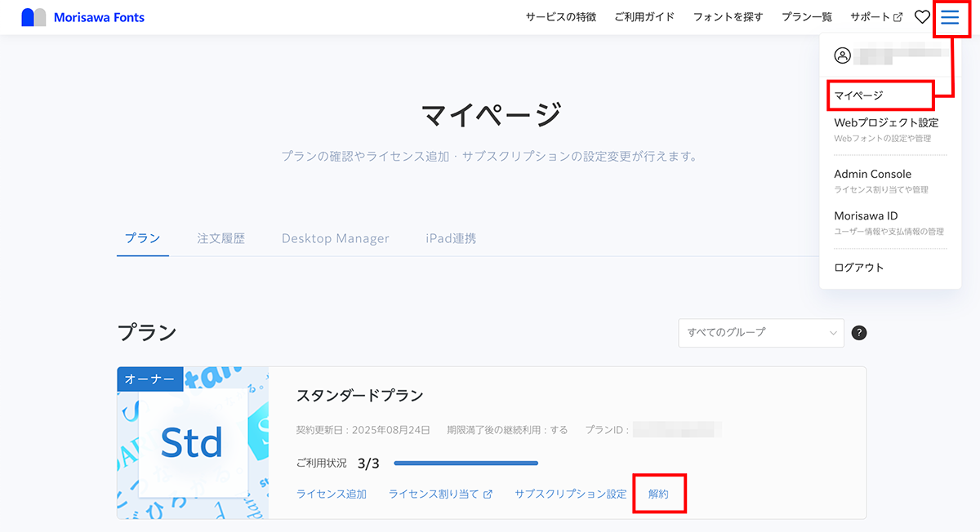The image size is (980, 532).
Task: Click the Std plan thumbnail
Action: click(x=193, y=443)
